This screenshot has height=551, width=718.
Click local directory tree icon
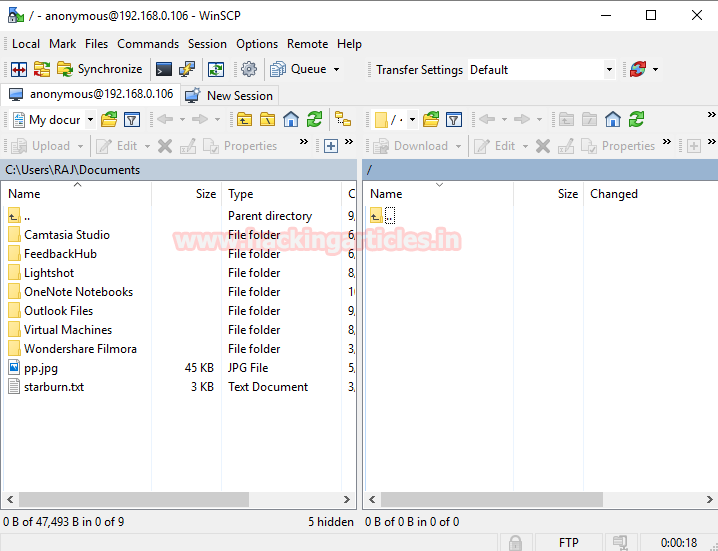point(343,120)
